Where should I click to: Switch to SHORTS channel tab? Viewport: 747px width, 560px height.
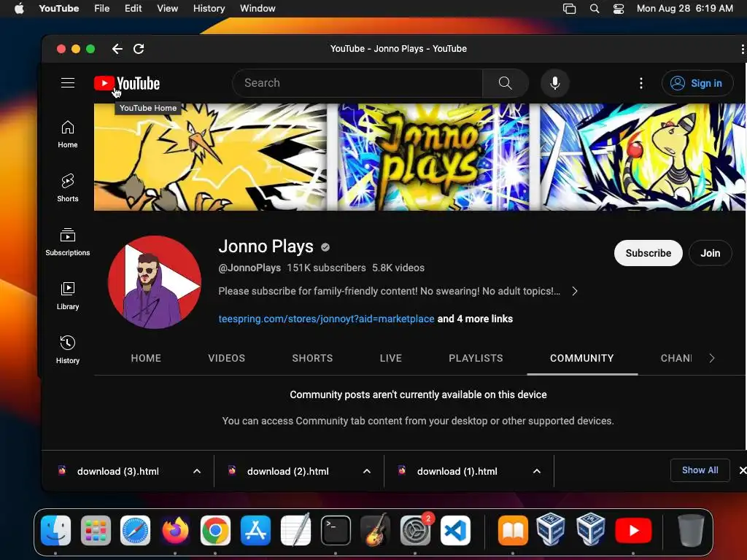[312, 358]
